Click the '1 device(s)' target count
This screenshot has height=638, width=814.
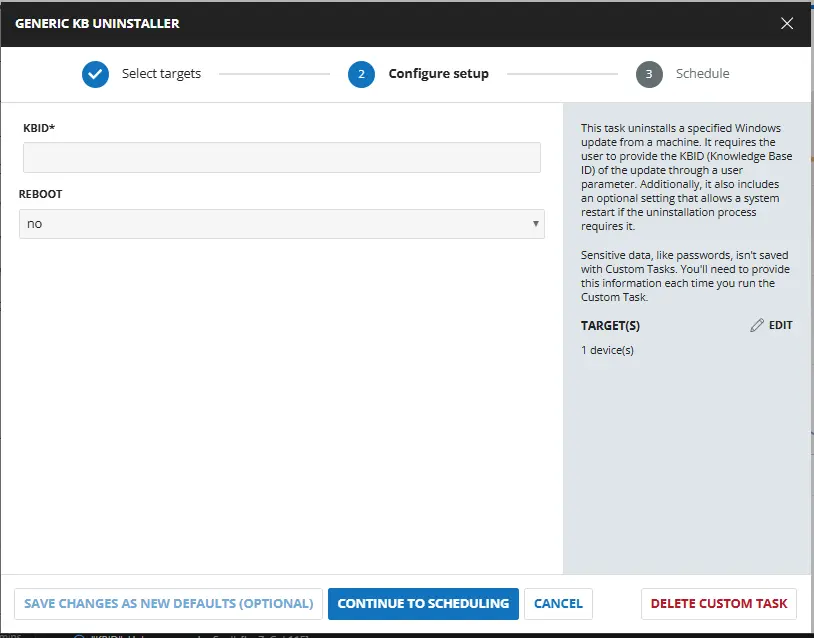607,350
